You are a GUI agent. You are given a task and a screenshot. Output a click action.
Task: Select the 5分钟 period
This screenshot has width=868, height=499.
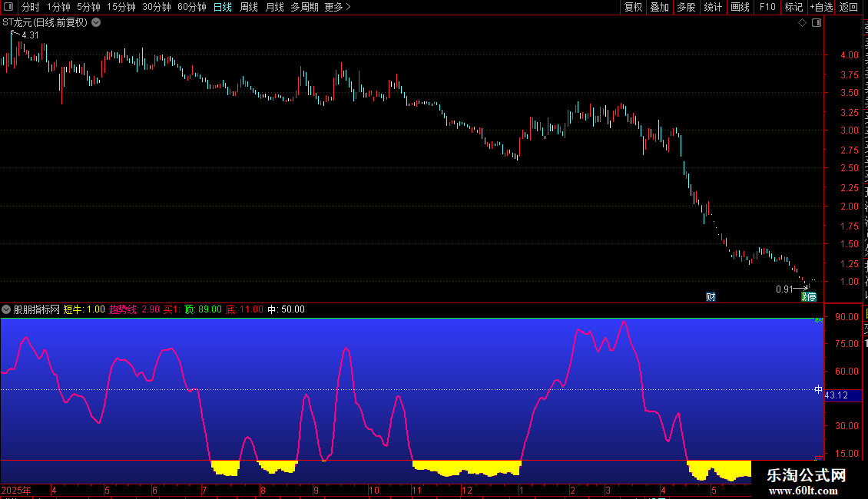pos(88,7)
